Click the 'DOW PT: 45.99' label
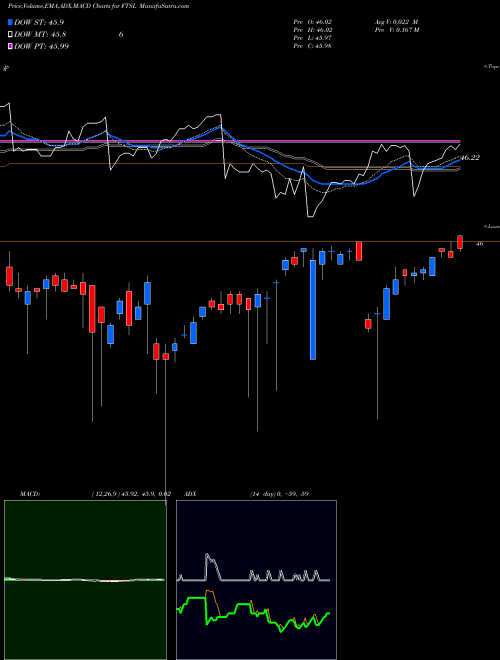500x660 pixels. pos(42,46)
